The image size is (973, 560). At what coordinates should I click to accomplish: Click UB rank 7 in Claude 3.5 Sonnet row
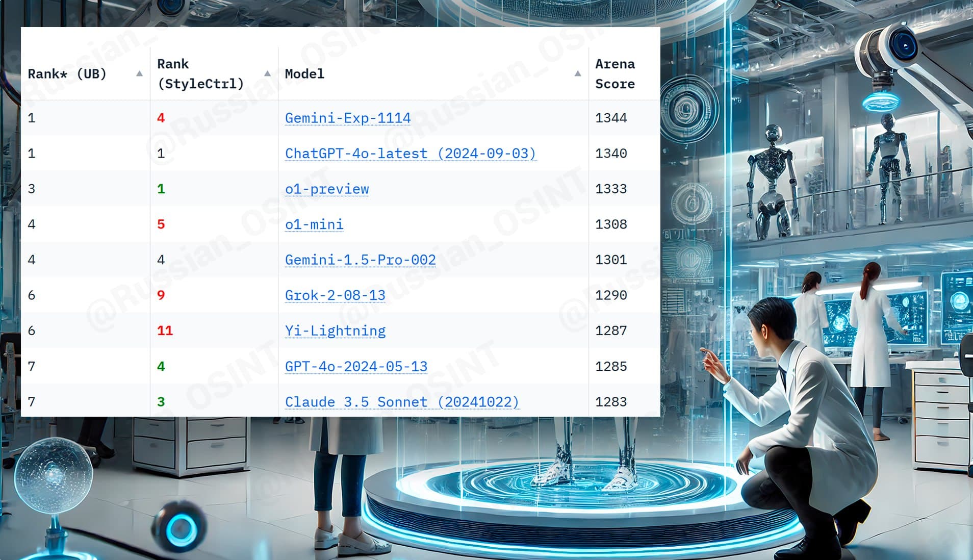point(32,402)
